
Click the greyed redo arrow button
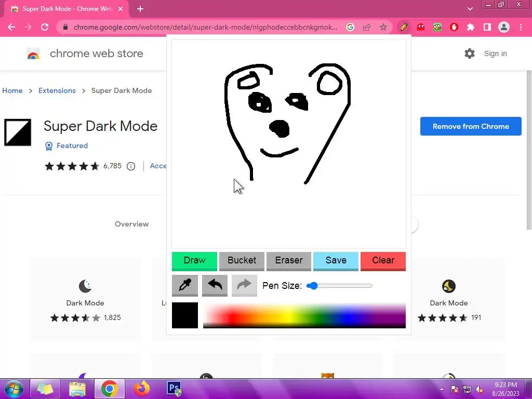244,286
